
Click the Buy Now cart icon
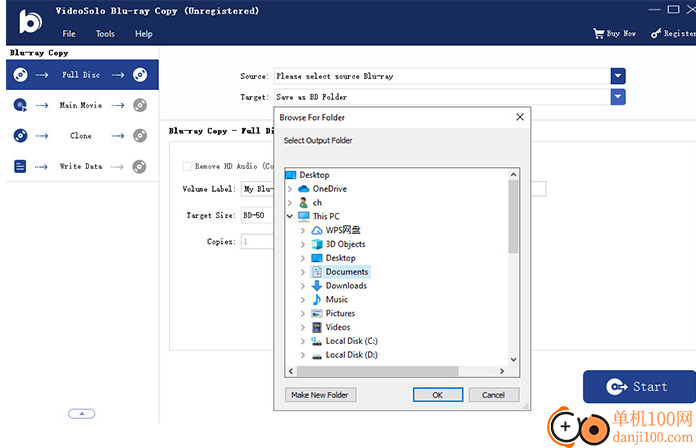coord(598,33)
